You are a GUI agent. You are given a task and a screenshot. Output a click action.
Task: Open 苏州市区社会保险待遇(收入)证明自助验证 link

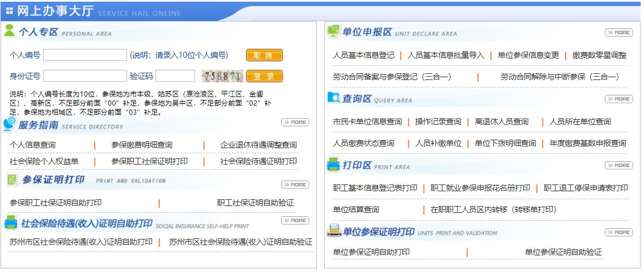point(241,242)
